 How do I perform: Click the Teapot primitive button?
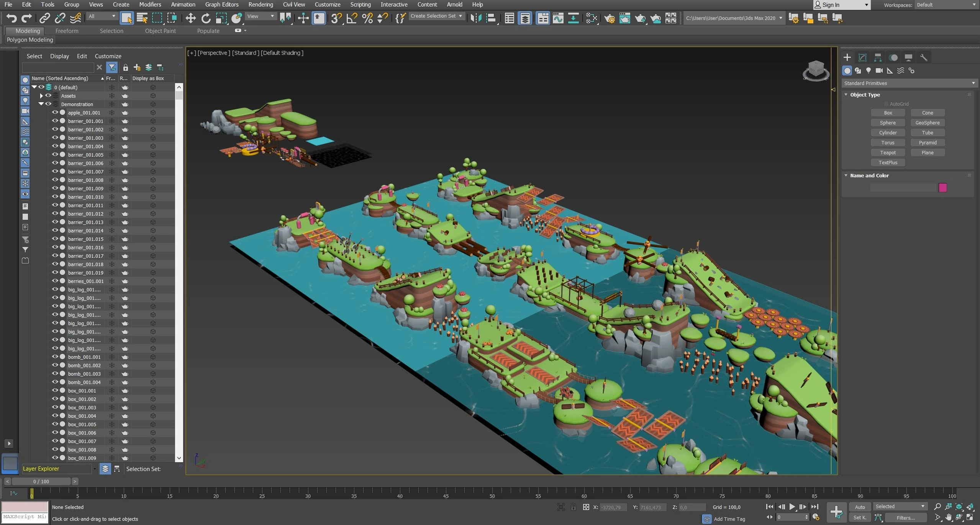pos(887,152)
